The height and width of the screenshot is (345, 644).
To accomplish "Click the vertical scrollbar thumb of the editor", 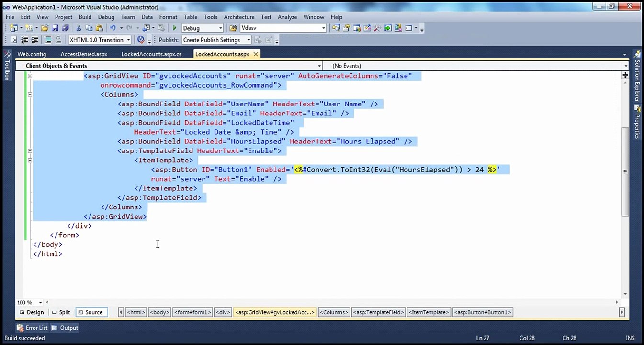I will coord(625,172).
